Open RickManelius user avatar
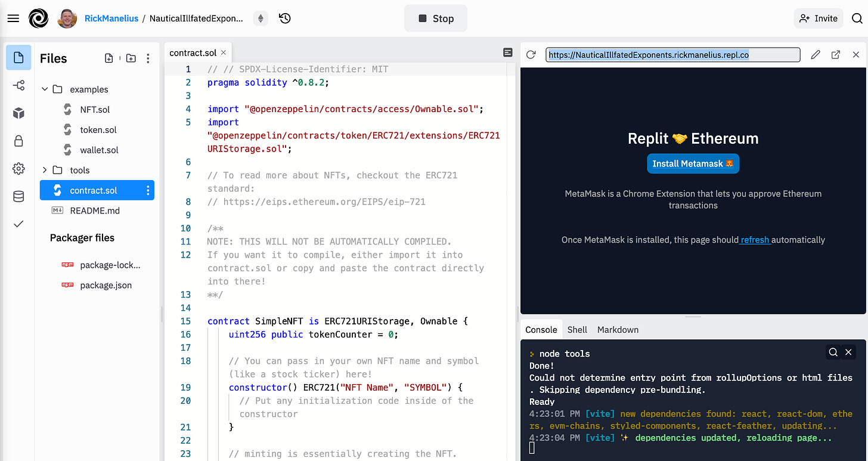Screen dimensions: 868x461 tap(67, 18)
